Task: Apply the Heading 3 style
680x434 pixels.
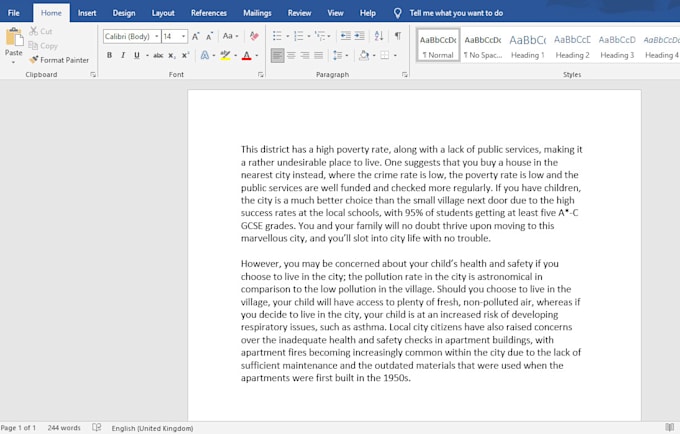Action: click(617, 45)
